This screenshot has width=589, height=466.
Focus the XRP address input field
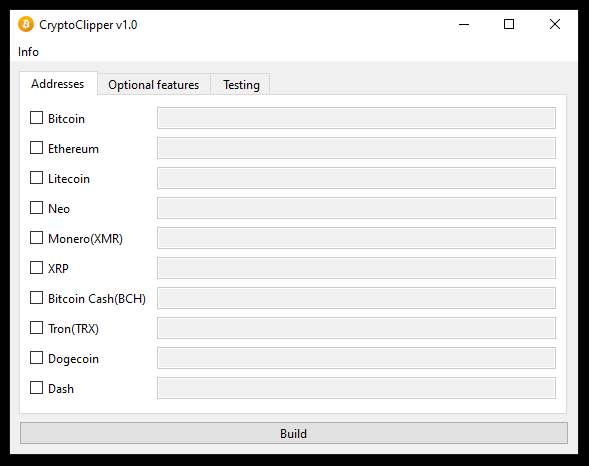356,268
